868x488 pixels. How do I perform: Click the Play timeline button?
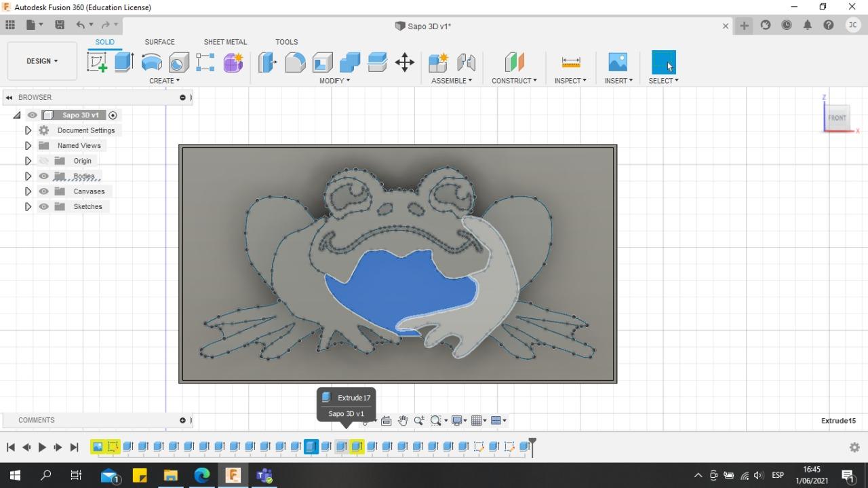coord(42,447)
